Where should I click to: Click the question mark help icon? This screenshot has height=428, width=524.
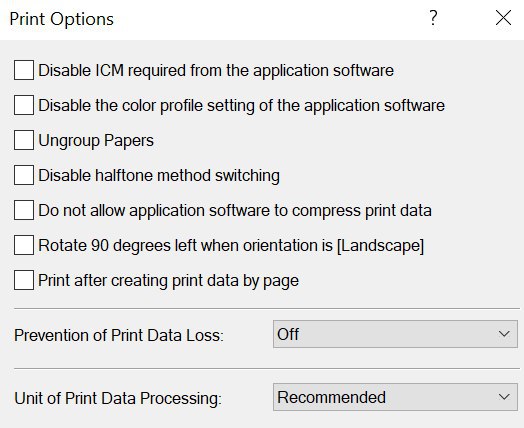(433, 18)
